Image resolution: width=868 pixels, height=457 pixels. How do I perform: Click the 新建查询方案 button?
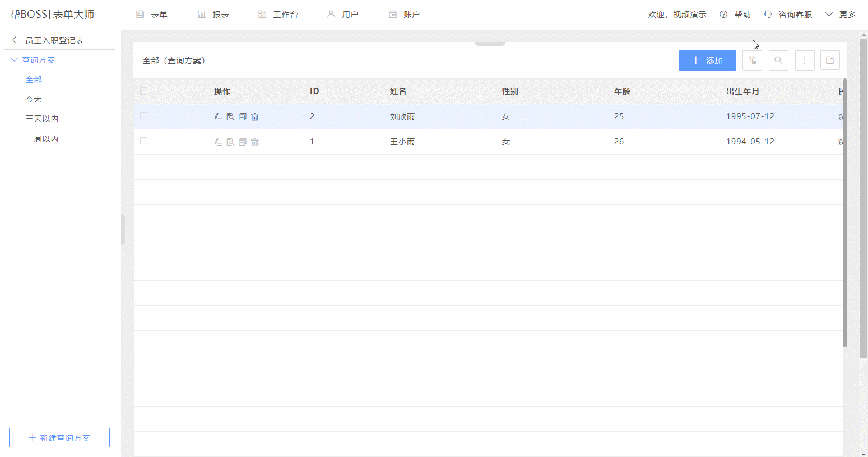[59, 438]
